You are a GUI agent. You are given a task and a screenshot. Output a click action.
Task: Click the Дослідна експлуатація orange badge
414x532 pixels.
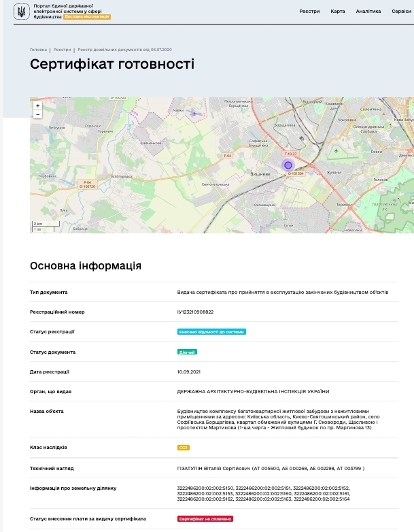87,16
